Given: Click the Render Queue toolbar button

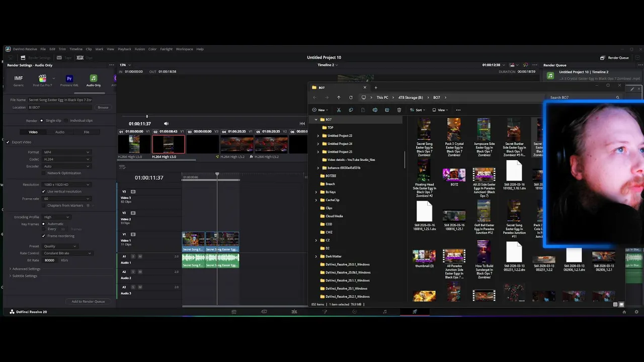Looking at the screenshot, I should 614,58.
